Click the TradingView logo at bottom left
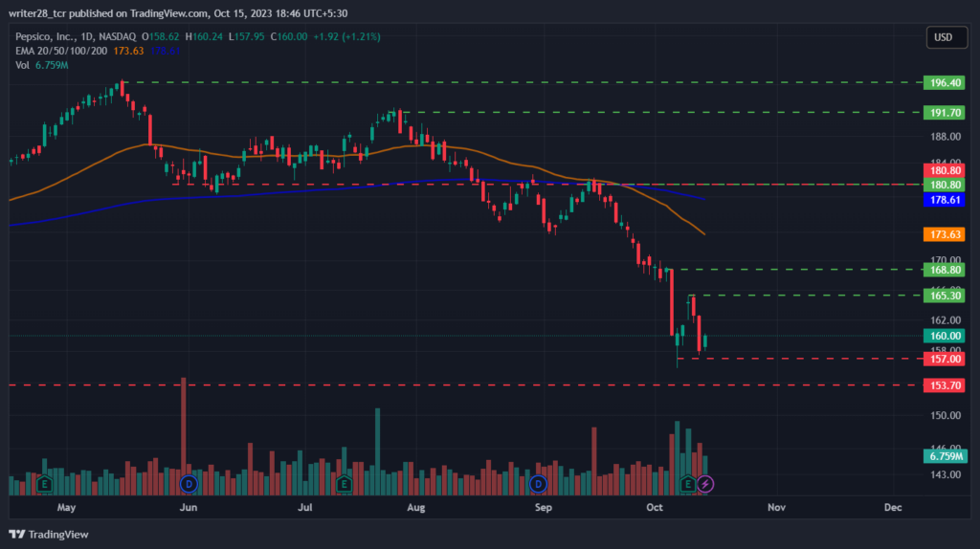980x549 pixels. (49, 535)
